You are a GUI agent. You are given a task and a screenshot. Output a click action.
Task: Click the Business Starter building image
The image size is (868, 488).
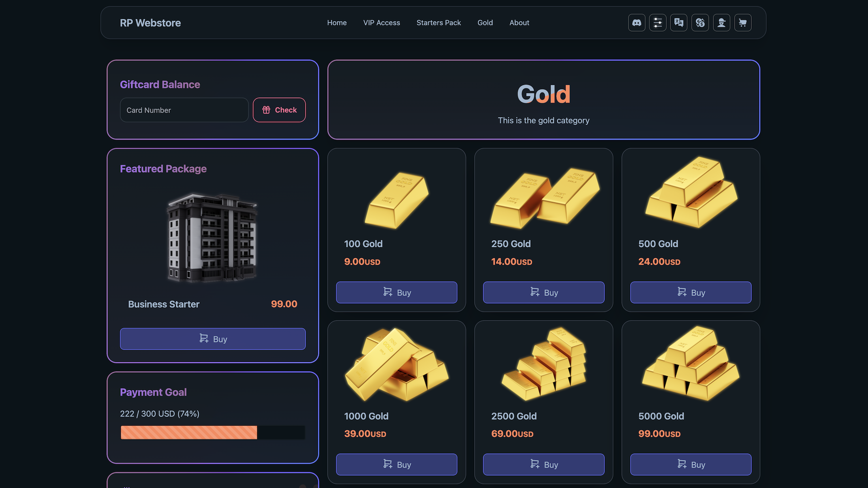point(212,237)
